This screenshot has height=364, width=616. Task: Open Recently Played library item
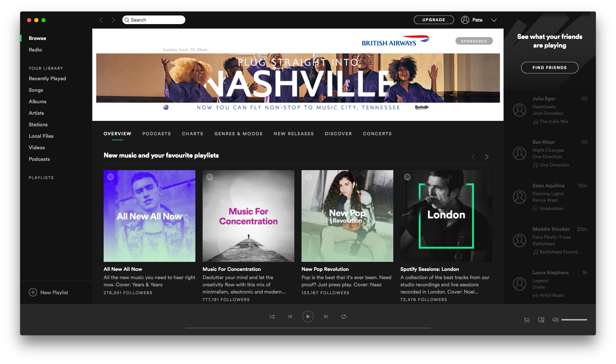(47, 78)
